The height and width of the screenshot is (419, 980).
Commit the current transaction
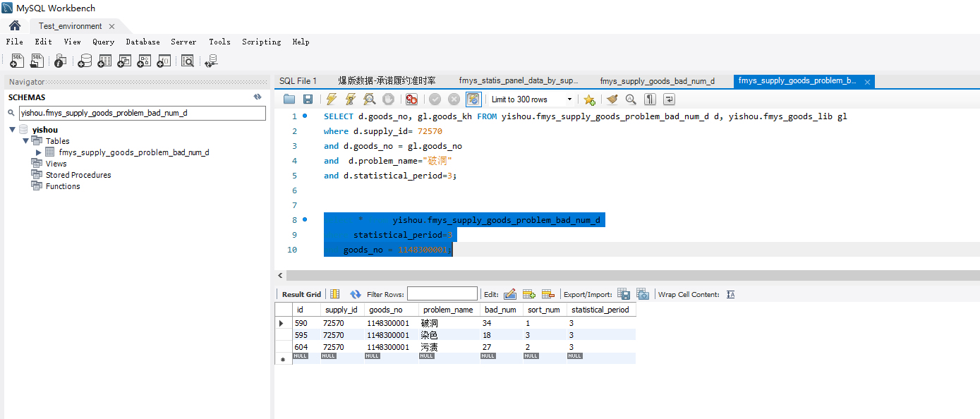[x=435, y=99]
